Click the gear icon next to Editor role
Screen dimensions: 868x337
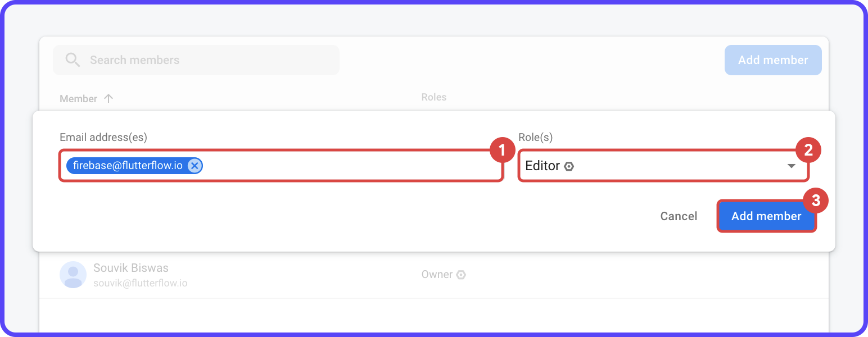[x=569, y=166]
